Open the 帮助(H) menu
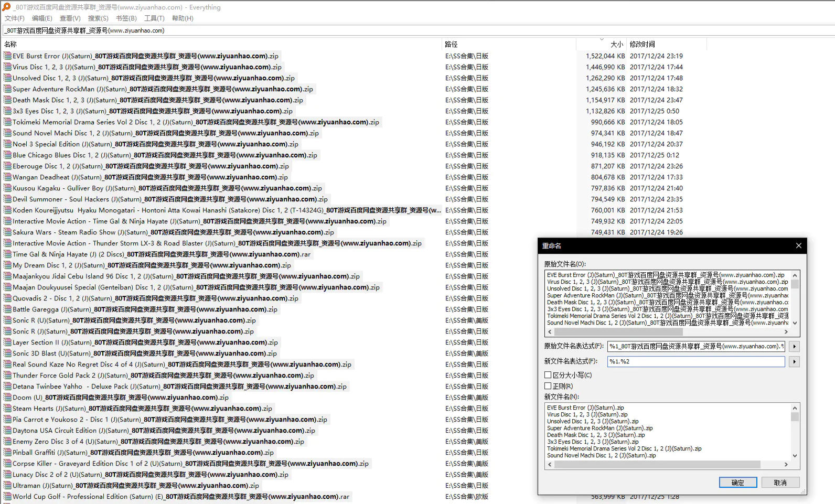 pyautogui.click(x=183, y=18)
